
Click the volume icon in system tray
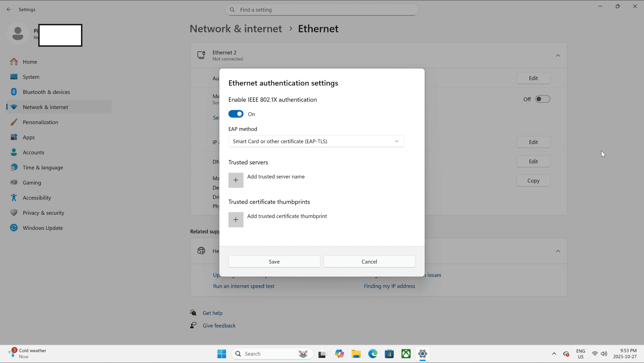tap(604, 354)
